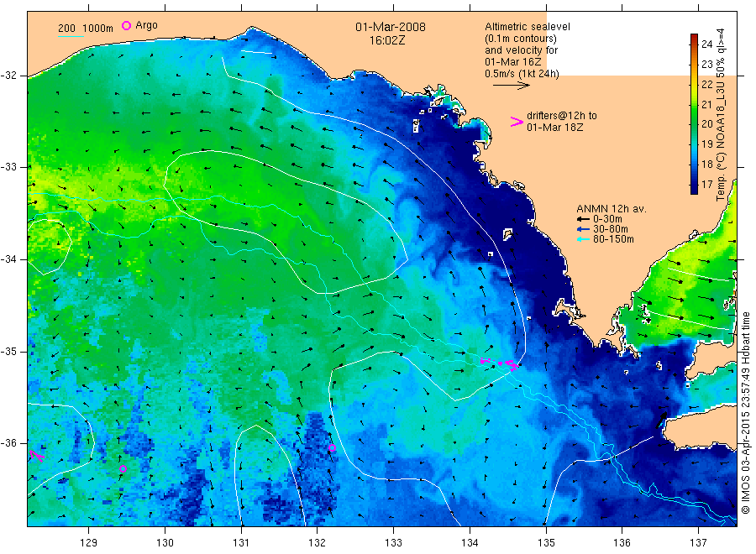Click the time text 16:02Z
The height and width of the screenshot is (554, 756).
pyautogui.click(x=387, y=40)
